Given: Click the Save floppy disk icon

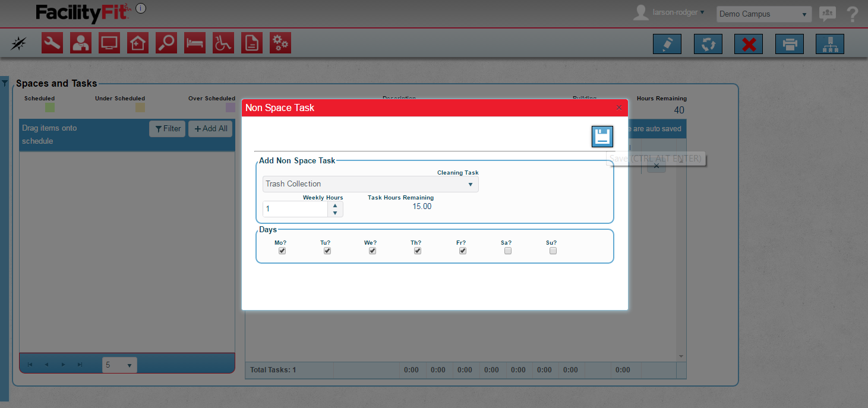Looking at the screenshot, I should (602, 137).
